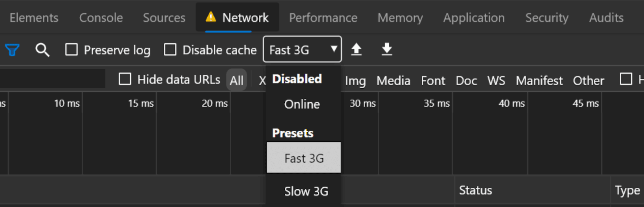644x207 pixels.
Task: Go to the Application tab
Action: click(x=474, y=18)
